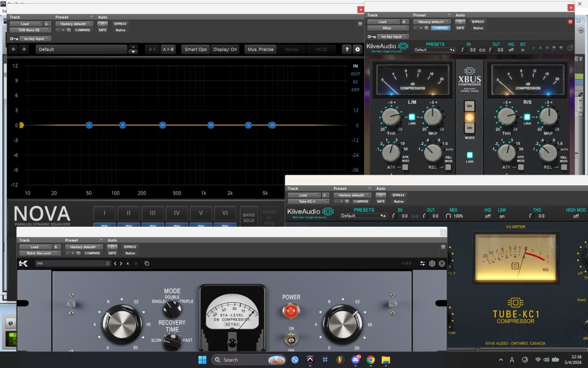Go to next preset in Retro Sta-Level

[x=121, y=263]
